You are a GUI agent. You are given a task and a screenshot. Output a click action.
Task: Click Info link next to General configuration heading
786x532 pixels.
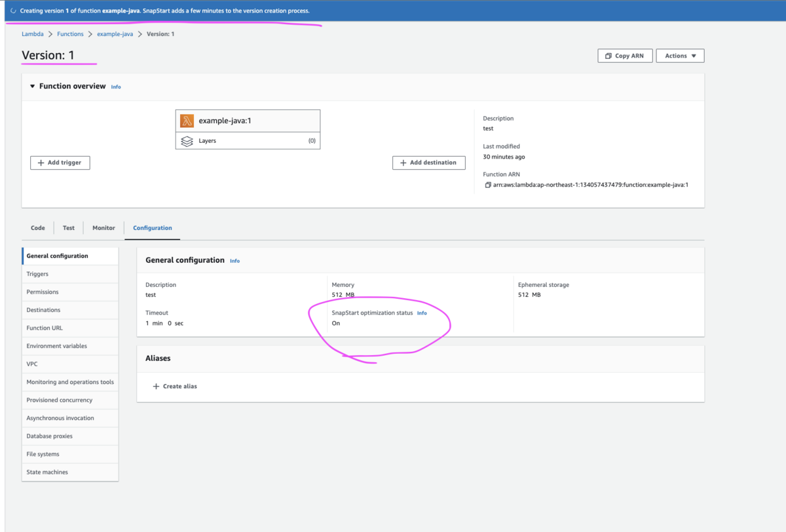tap(234, 261)
